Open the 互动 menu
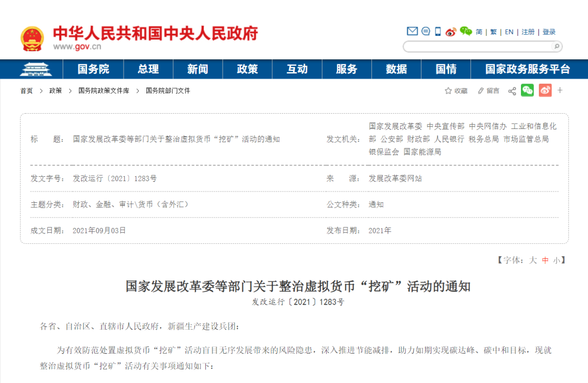The height and width of the screenshot is (383, 588). coord(297,69)
